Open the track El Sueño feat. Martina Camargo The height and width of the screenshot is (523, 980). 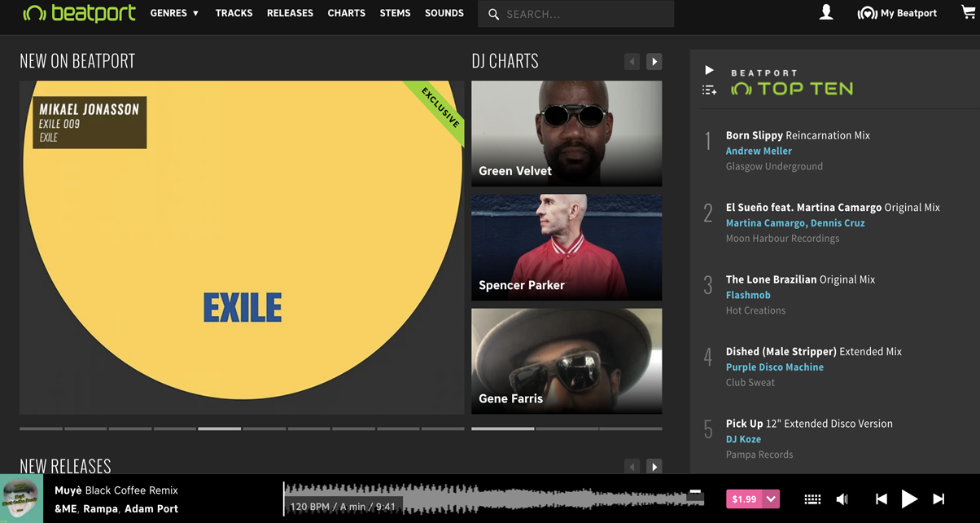click(803, 208)
